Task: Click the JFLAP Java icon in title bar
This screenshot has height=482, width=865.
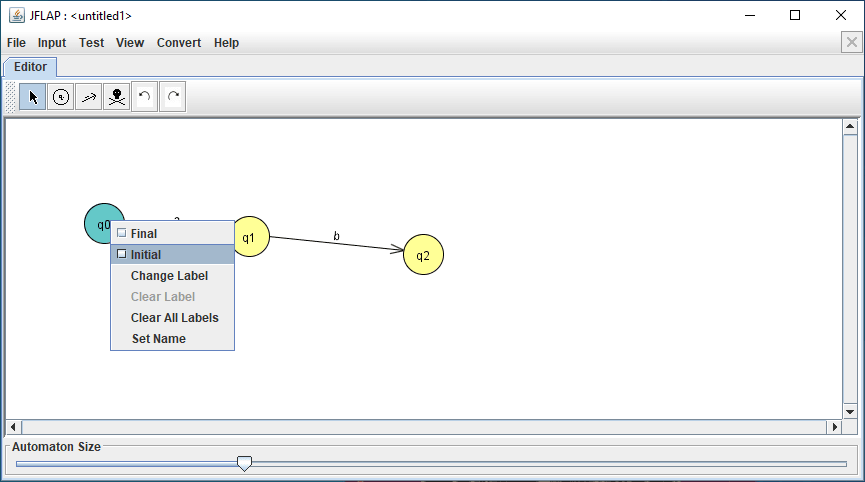Action: click(x=17, y=15)
